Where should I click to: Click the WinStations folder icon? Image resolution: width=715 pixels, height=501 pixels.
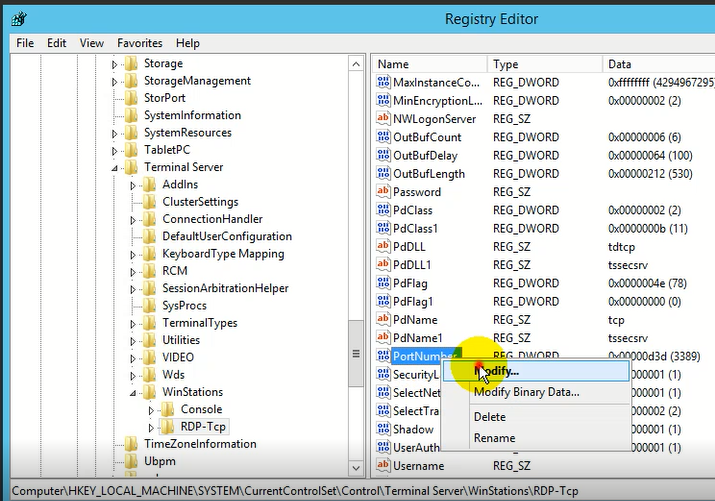(151, 392)
